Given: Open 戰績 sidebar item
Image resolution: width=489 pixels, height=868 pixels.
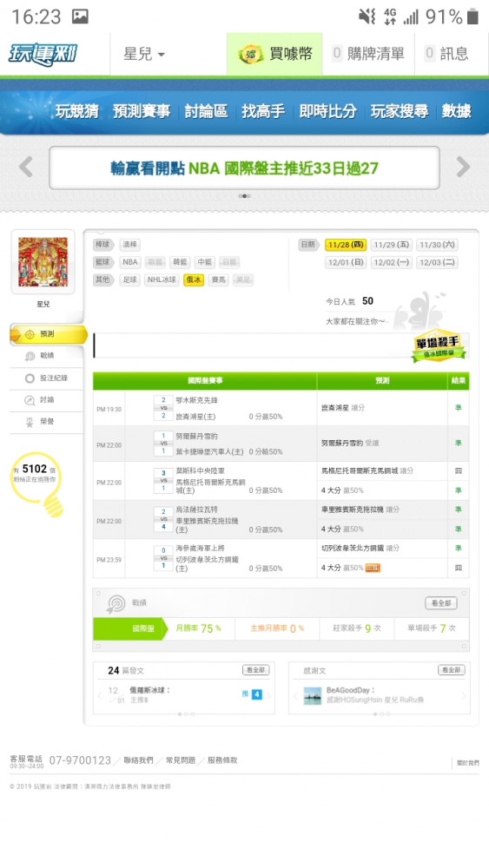Looking at the screenshot, I should tap(47, 356).
